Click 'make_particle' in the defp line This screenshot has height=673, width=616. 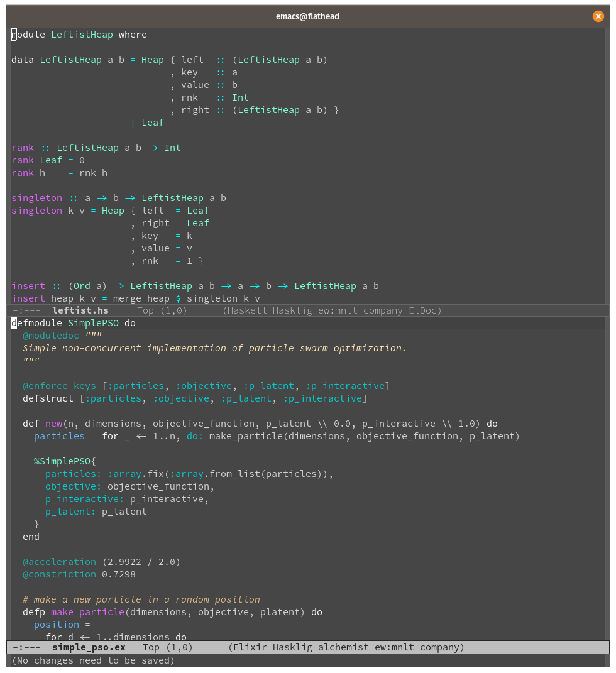(x=87, y=612)
